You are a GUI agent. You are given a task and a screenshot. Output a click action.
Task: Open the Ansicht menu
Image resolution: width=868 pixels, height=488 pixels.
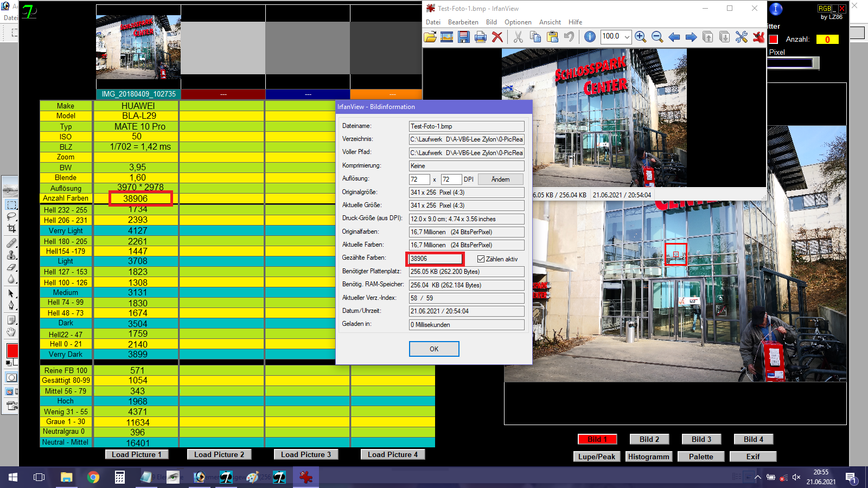[x=550, y=22]
